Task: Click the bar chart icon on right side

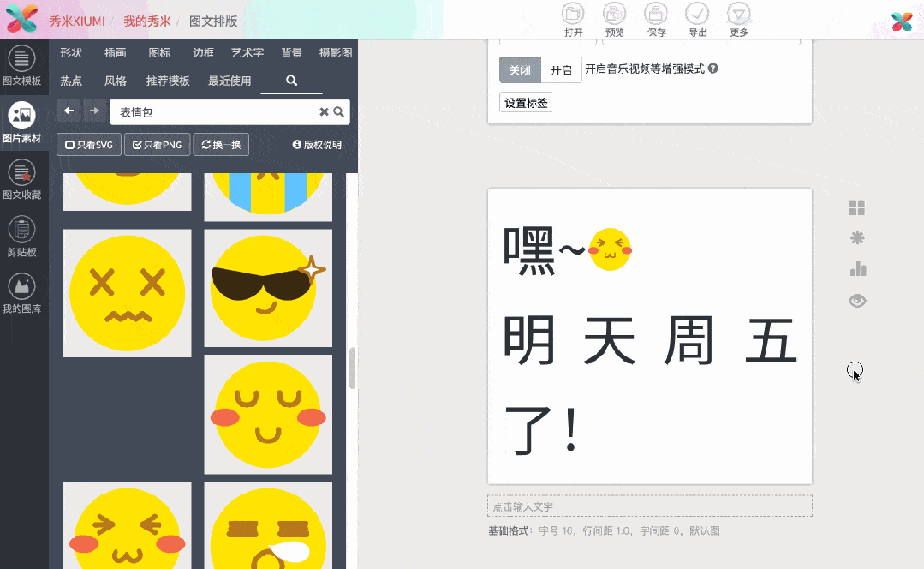Action: tap(858, 269)
